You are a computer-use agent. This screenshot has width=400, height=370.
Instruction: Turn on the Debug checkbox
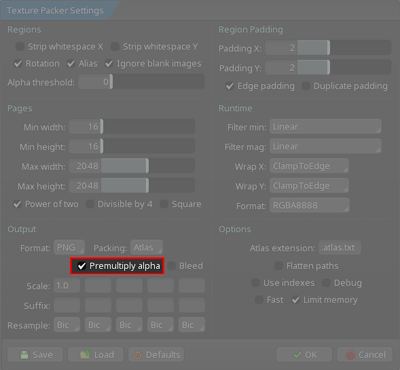click(x=326, y=283)
